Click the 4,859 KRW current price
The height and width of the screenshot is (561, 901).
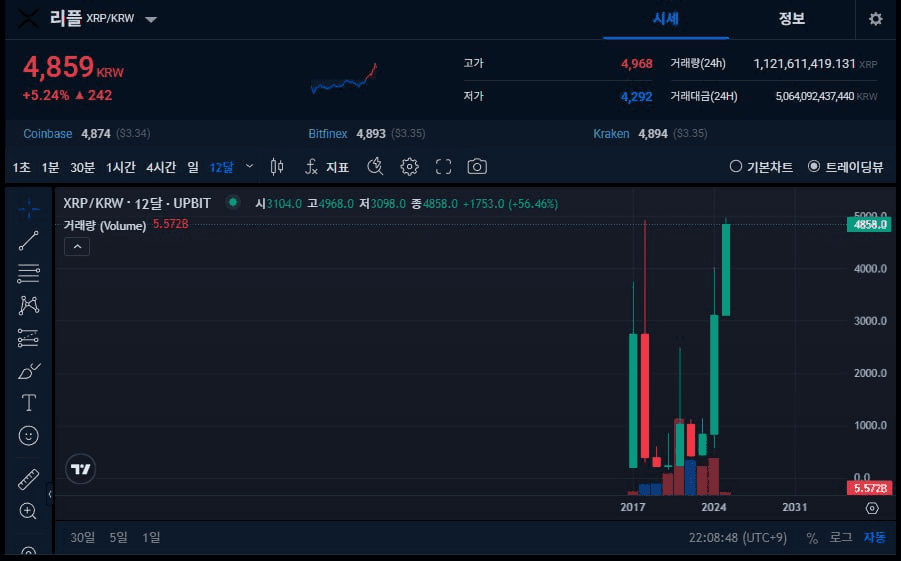point(73,68)
